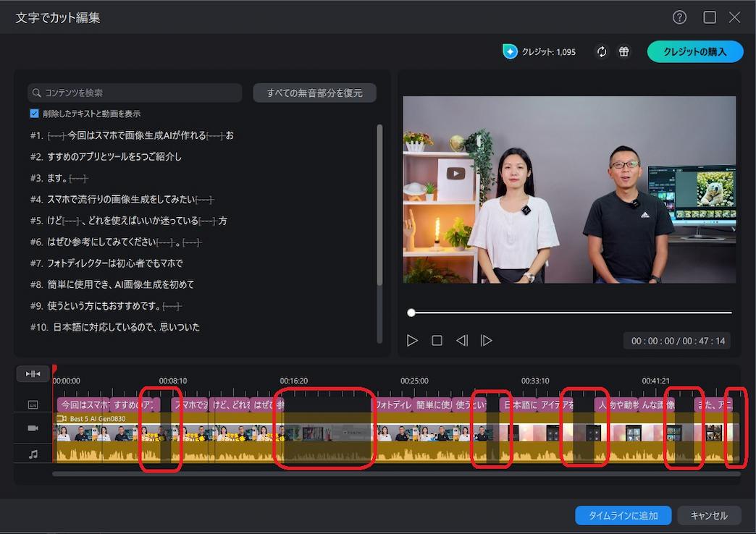Step back one frame
This screenshot has width=756, height=534.
[x=462, y=339]
